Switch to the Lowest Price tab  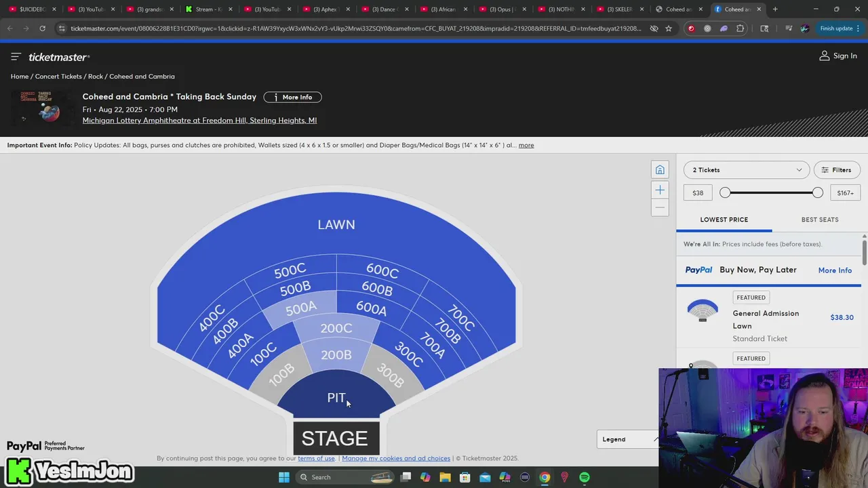pyautogui.click(x=724, y=220)
